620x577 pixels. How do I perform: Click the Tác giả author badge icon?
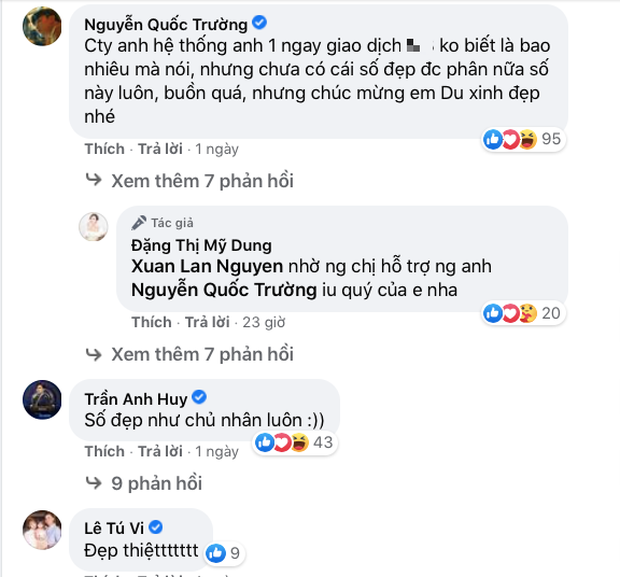pyautogui.click(x=137, y=223)
